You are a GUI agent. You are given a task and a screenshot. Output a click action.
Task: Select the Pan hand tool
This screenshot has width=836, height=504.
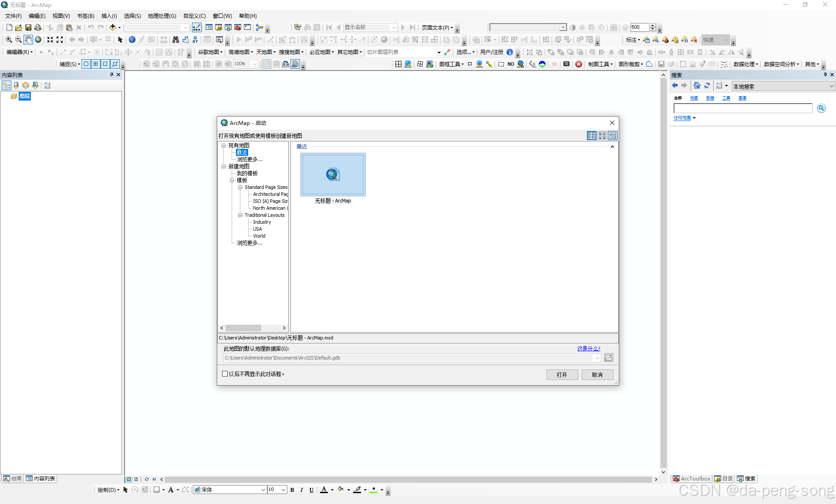coord(28,40)
